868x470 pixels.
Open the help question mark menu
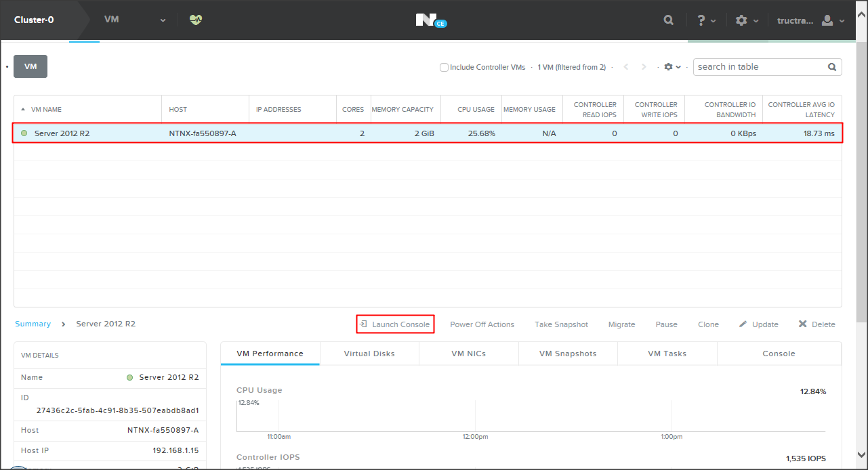coord(702,20)
